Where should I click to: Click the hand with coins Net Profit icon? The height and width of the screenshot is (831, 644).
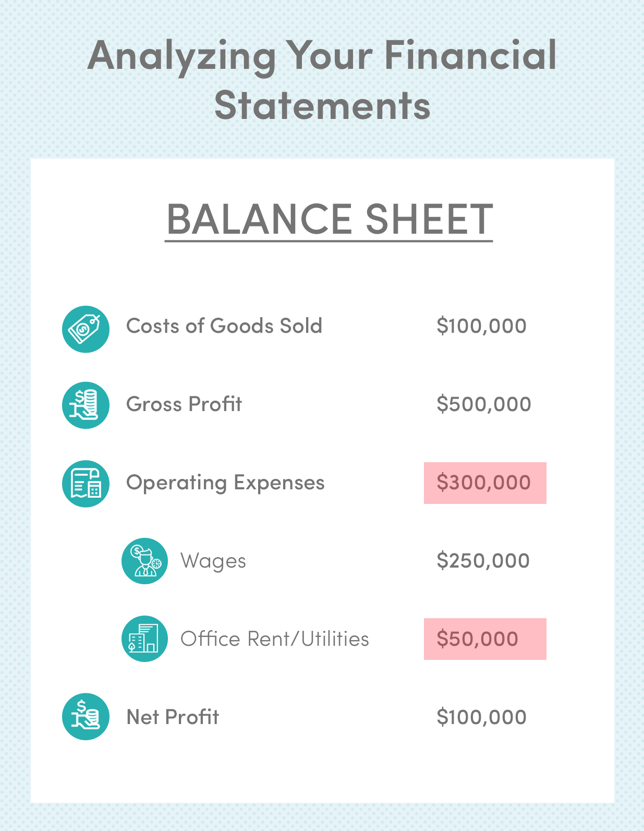[x=86, y=716]
